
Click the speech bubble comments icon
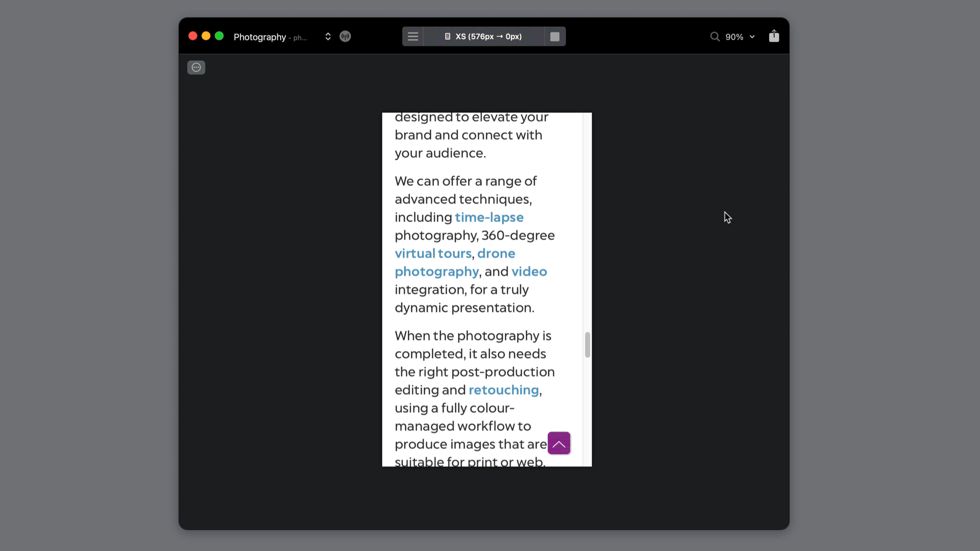pyautogui.click(x=197, y=68)
